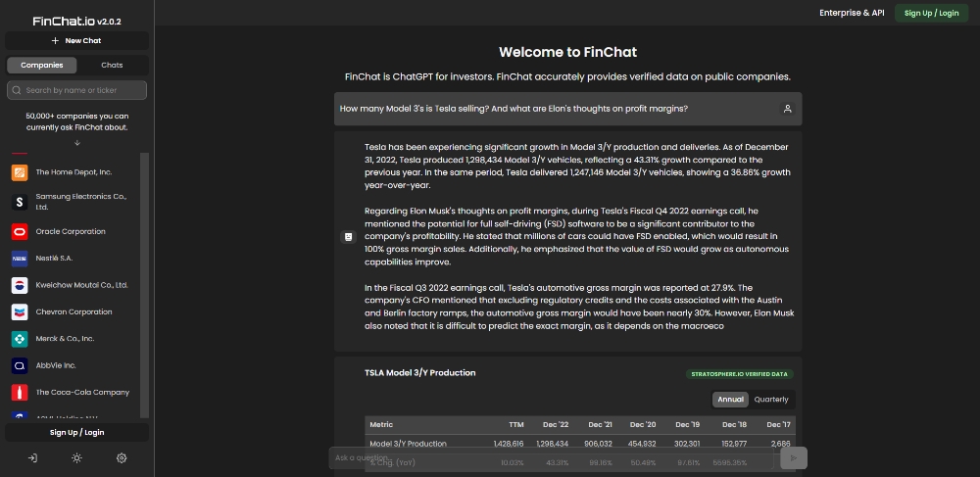Click the down arrow under the companies count
The width and height of the screenshot is (980, 477).
point(76,142)
